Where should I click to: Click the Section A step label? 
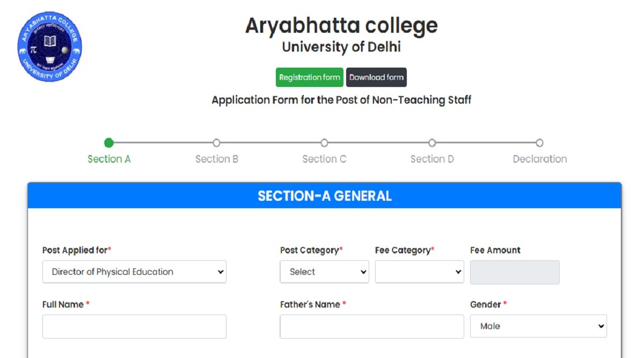tap(109, 159)
